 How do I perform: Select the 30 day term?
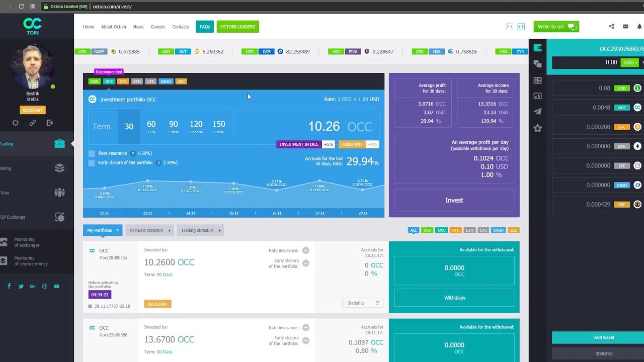[129, 126]
